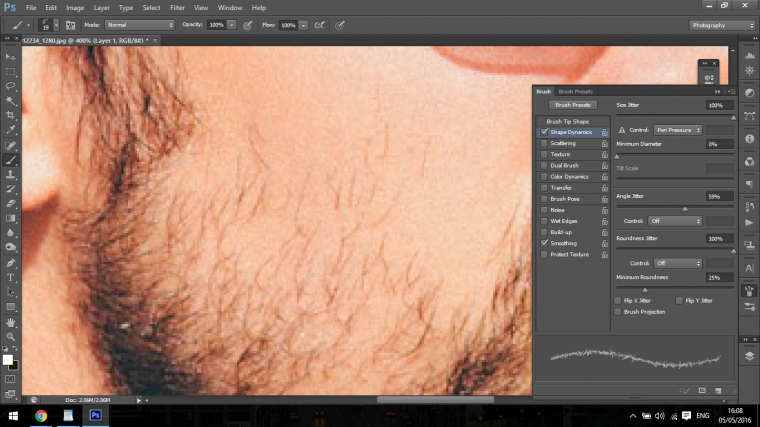Screen dimensions: 760x427
Task: Select the Hand tool
Action: pos(10,322)
